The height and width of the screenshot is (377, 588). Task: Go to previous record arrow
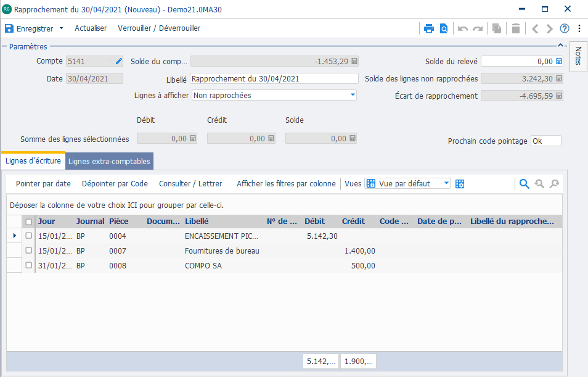(x=535, y=28)
